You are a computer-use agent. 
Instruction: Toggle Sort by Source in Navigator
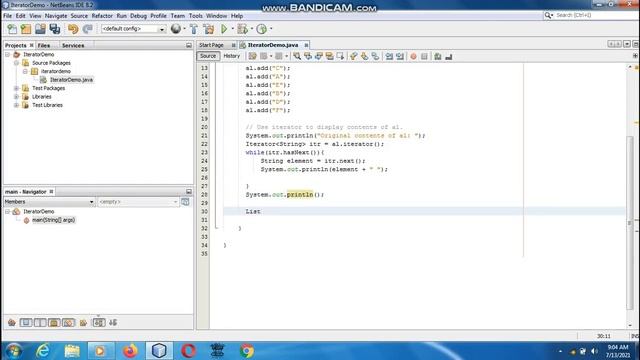[x=113, y=323]
